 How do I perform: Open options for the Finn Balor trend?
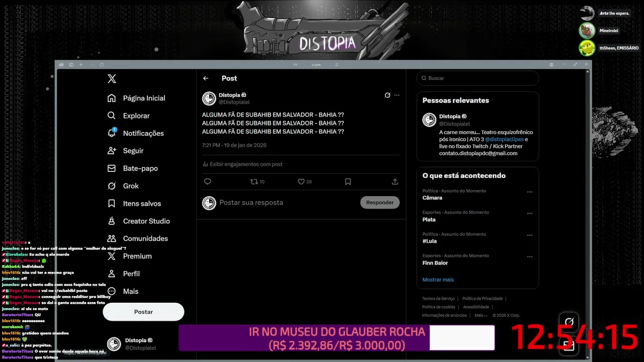click(530, 257)
